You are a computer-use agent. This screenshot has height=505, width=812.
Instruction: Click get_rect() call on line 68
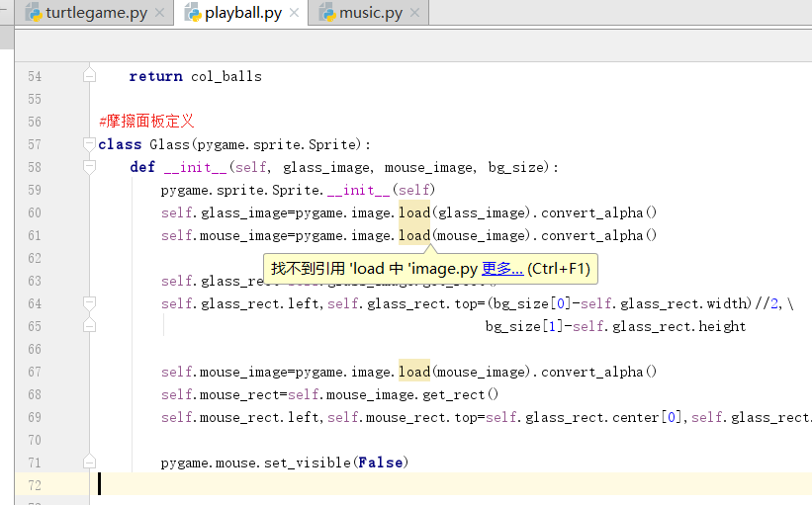point(460,394)
